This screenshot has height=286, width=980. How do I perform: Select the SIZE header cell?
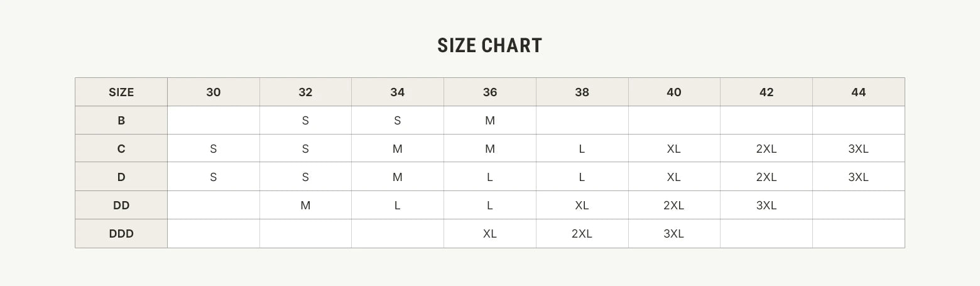[x=121, y=92]
